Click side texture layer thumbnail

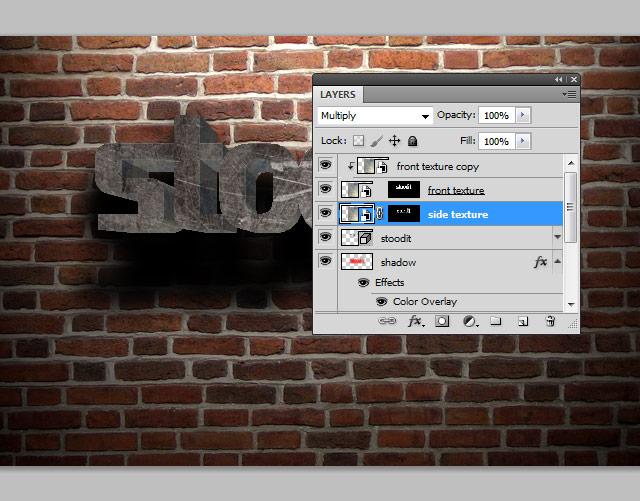tap(357, 214)
